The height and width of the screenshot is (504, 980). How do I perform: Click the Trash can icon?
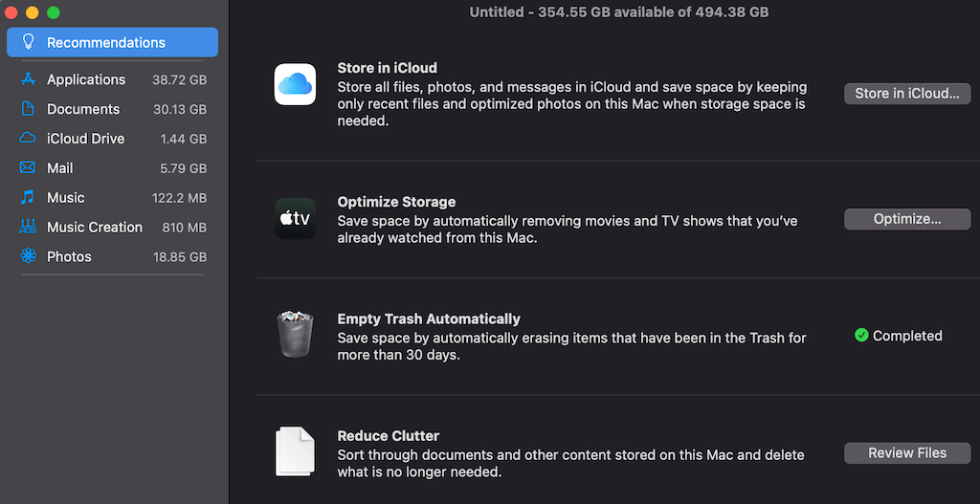pos(295,335)
